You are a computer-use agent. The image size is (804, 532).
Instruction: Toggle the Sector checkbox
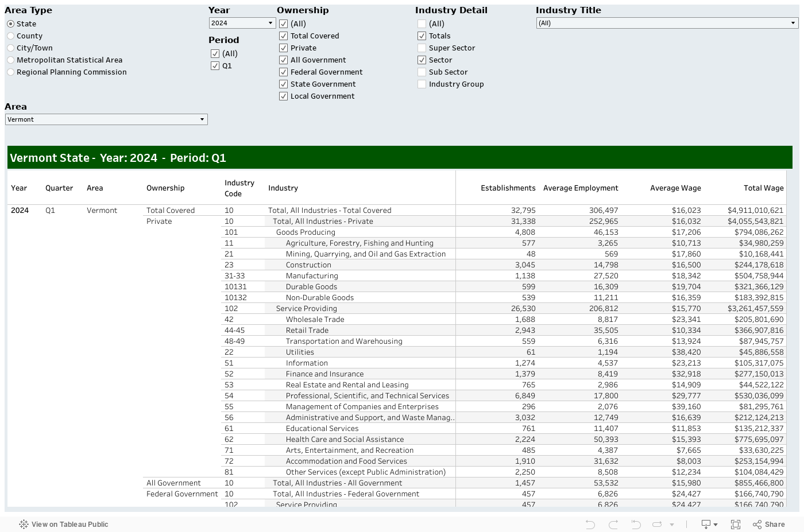pyautogui.click(x=422, y=60)
